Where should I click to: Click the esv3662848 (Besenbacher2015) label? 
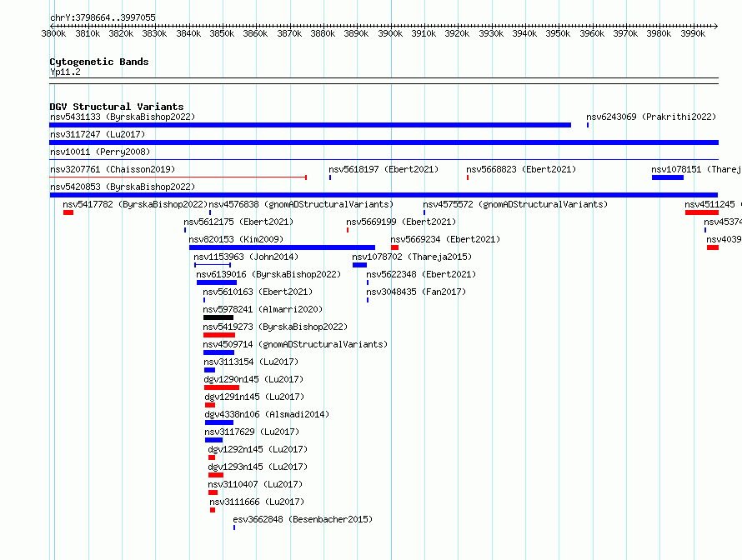[303, 519]
